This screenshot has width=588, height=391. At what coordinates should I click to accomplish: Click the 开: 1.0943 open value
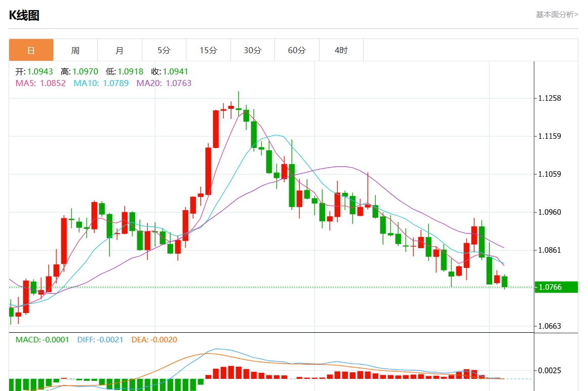(34, 71)
